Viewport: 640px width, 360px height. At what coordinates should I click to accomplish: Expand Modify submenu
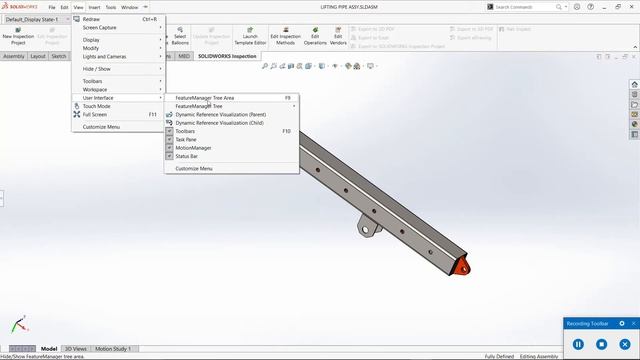click(x=118, y=48)
